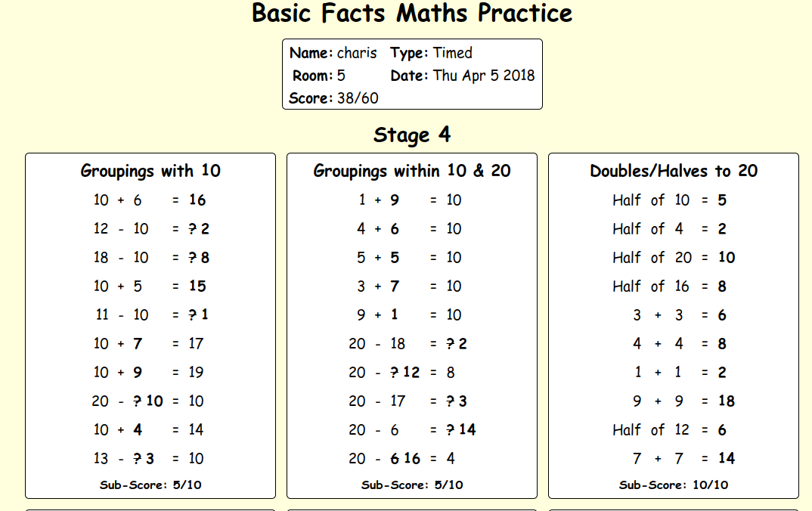
Task: Click the answer 16 for 10 + 6
Action: coord(197,200)
